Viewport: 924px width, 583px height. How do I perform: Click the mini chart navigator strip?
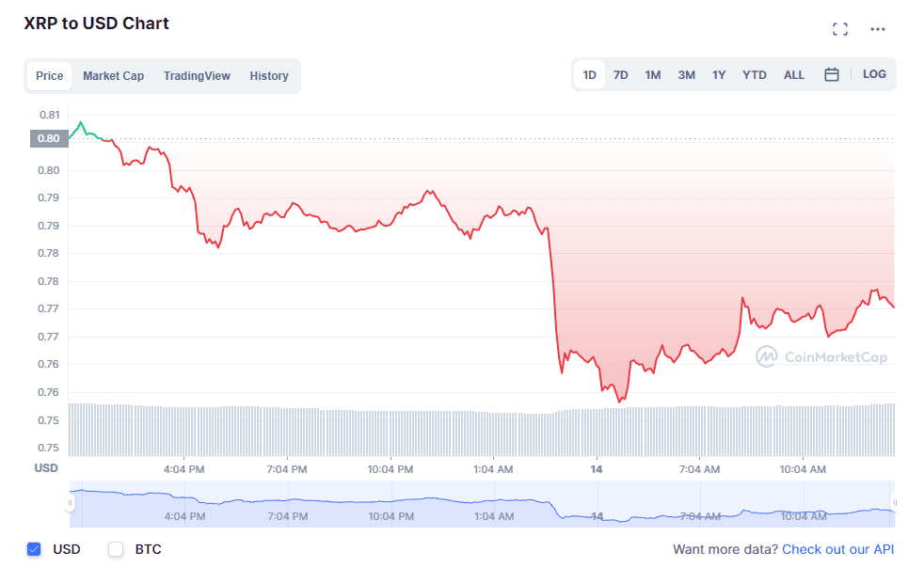pos(470,504)
